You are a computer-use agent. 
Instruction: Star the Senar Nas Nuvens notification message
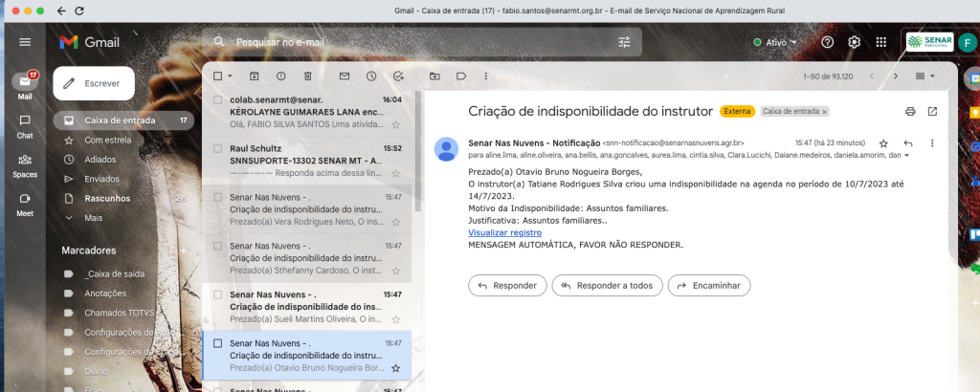[x=883, y=143]
